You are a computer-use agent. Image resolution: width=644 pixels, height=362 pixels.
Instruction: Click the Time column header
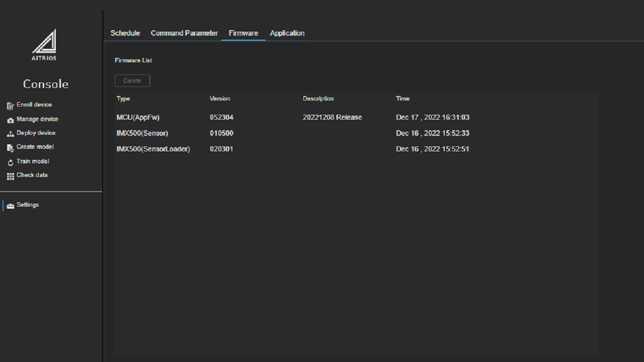403,99
